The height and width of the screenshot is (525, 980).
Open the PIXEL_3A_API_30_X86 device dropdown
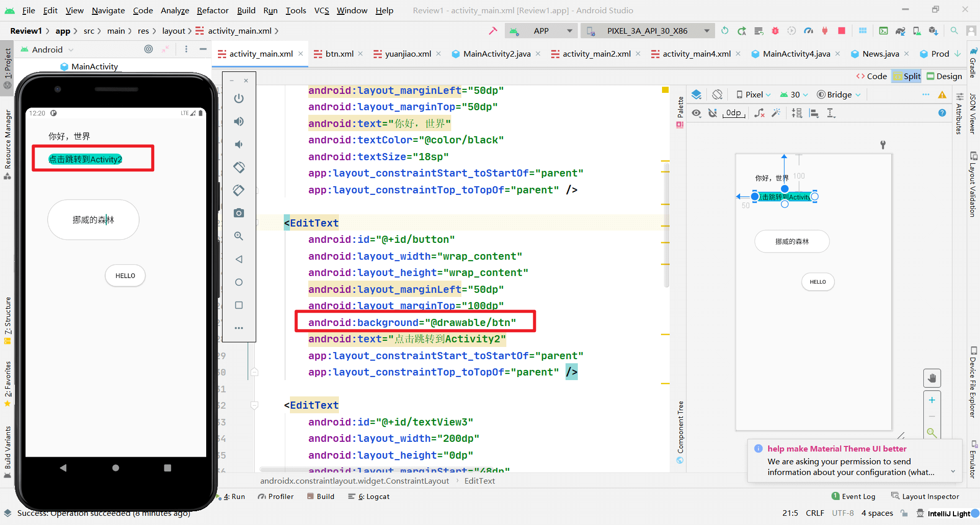pos(647,31)
